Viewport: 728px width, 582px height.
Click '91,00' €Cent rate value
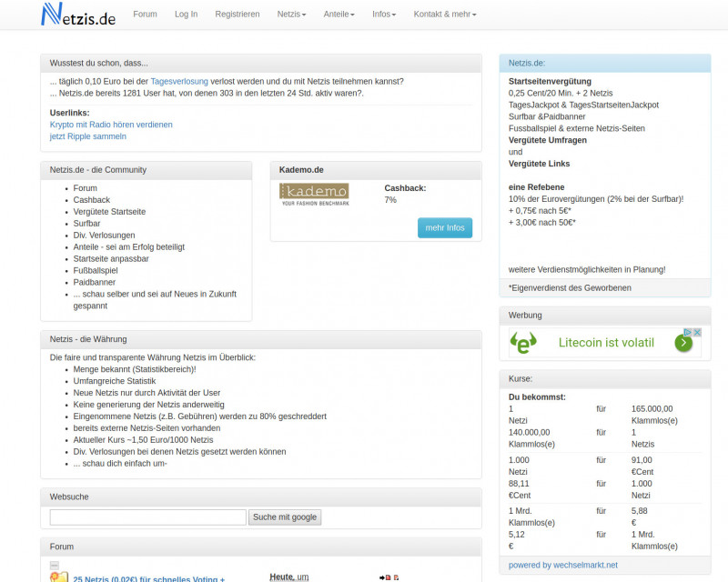tap(642, 459)
